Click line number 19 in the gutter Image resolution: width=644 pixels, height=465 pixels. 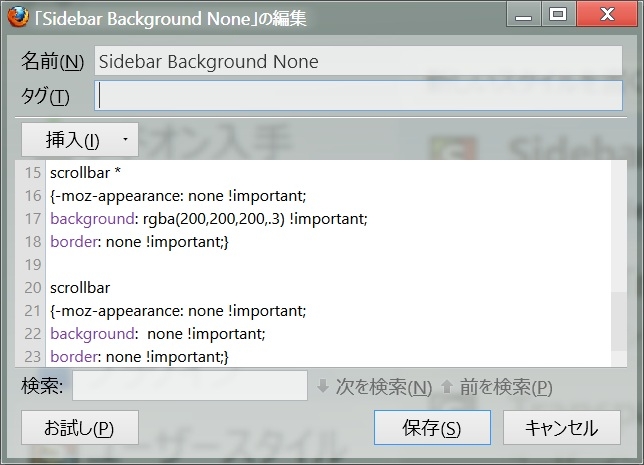(x=33, y=265)
